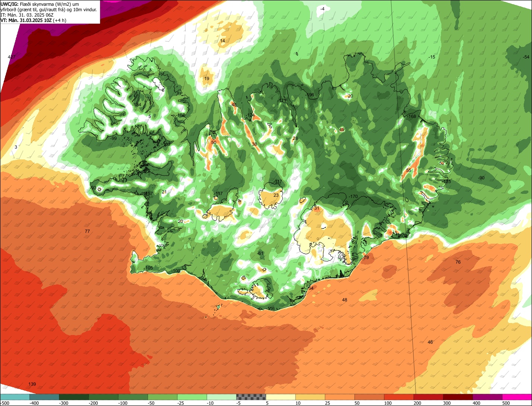The image size is (532, 406).
Task: Click the '-184' value over the Westfjords
Action: pos(137,104)
